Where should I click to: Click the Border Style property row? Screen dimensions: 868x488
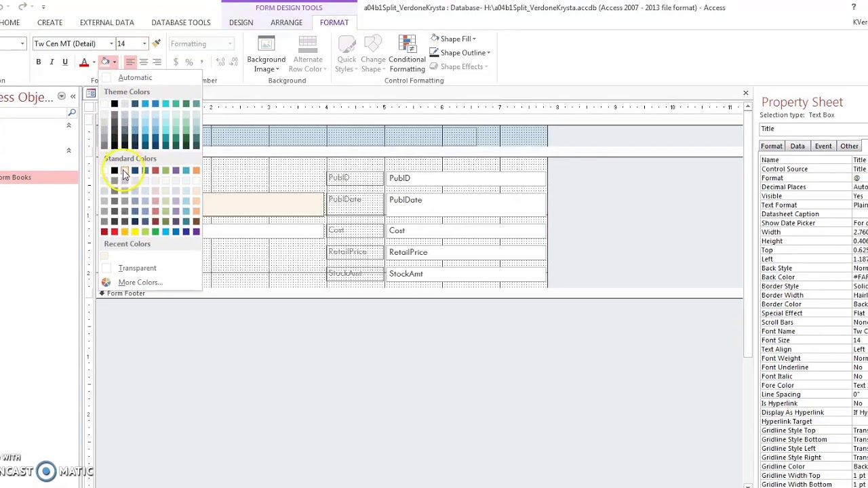tap(814, 286)
